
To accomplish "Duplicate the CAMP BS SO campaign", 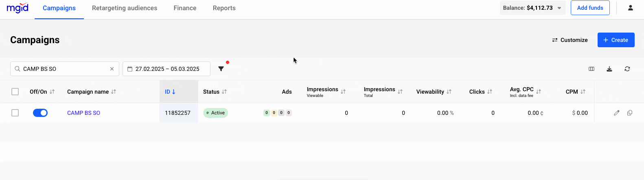I will pyautogui.click(x=630, y=113).
